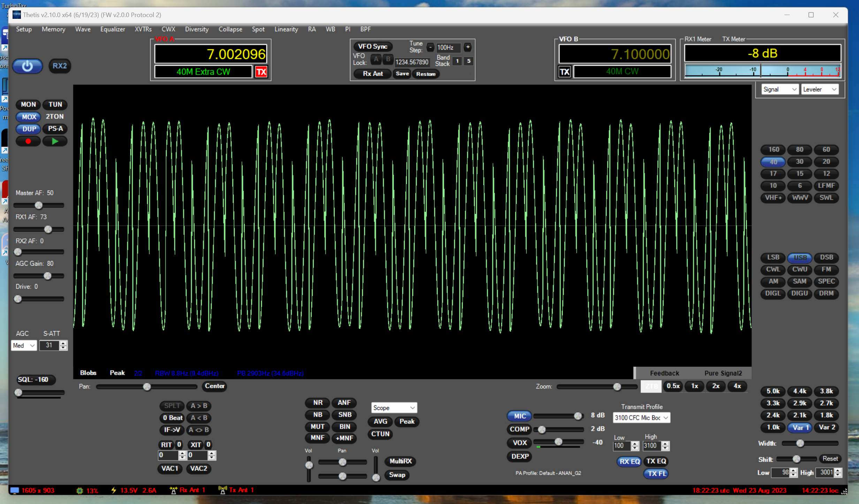The width and height of the screenshot is (859, 504).
Task: Increase the transmit High filter stepper
Action: coord(665,443)
